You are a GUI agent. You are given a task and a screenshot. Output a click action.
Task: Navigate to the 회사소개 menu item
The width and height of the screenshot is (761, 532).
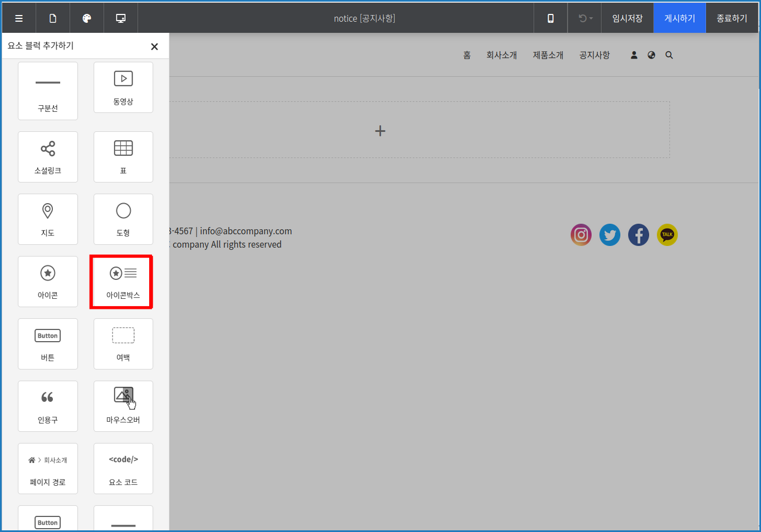click(x=502, y=55)
